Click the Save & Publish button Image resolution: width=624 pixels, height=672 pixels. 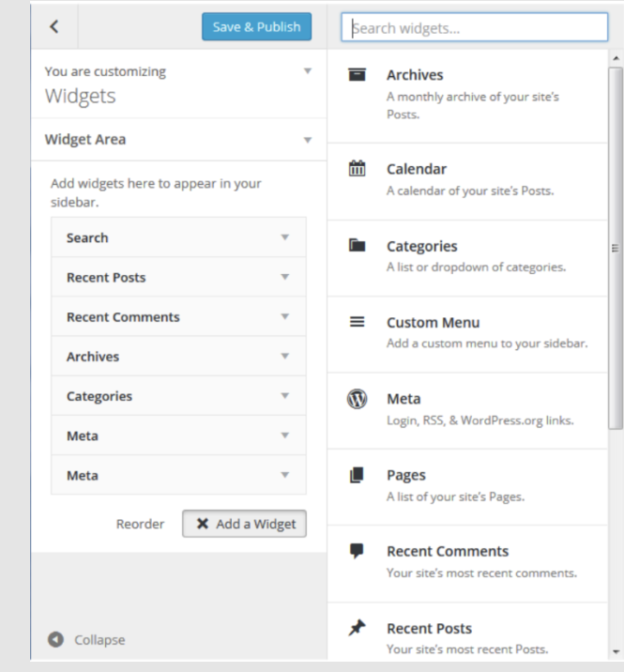257,26
